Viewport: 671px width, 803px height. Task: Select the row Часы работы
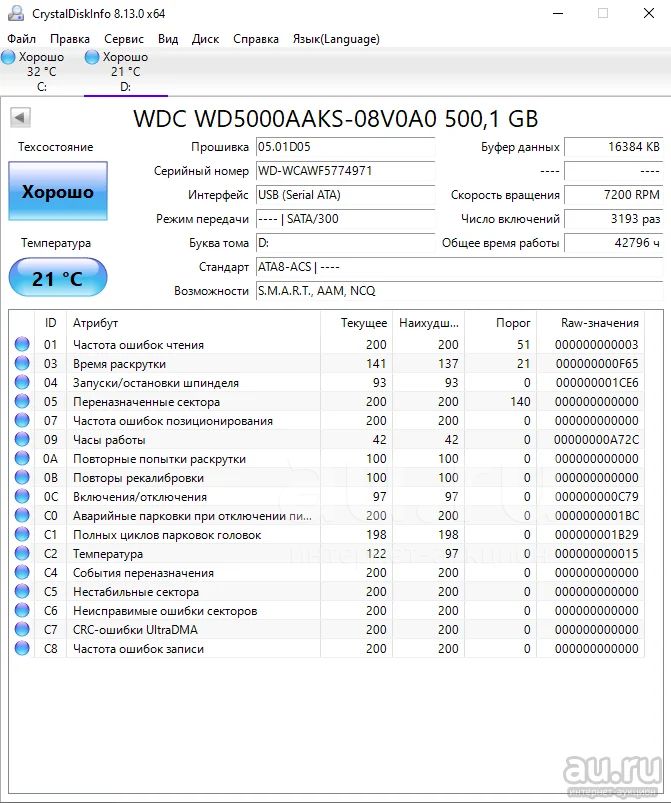(327, 439)
